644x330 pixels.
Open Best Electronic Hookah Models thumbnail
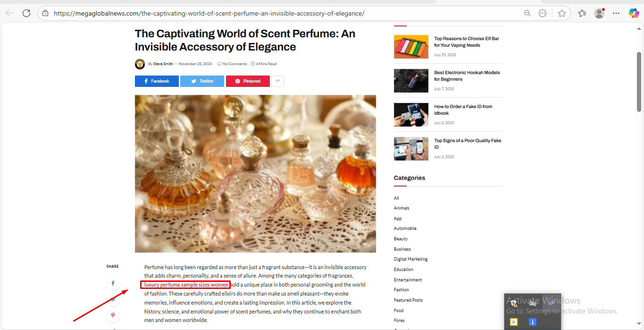411,81
